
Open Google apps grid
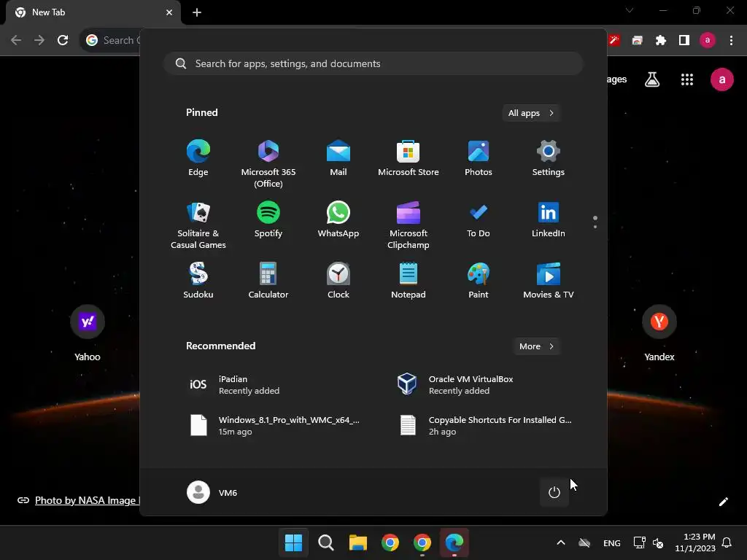tap(687, 79)
